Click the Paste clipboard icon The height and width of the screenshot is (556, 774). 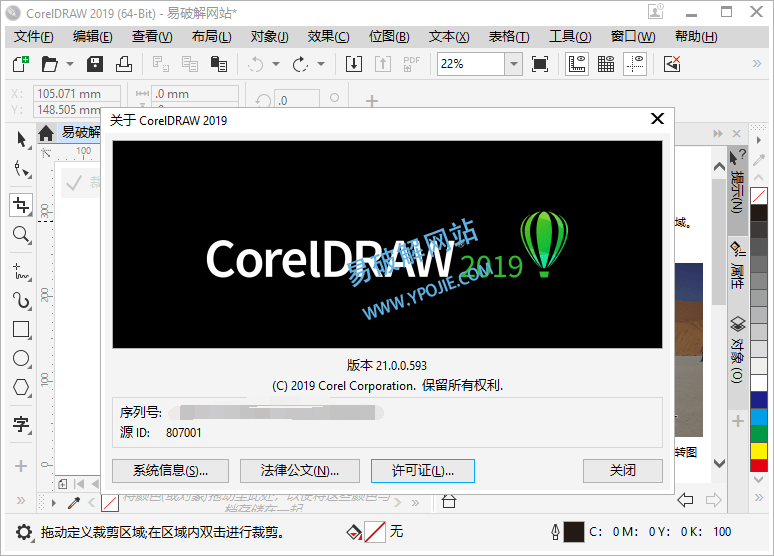pyautogui.click(x=218, y=64)
